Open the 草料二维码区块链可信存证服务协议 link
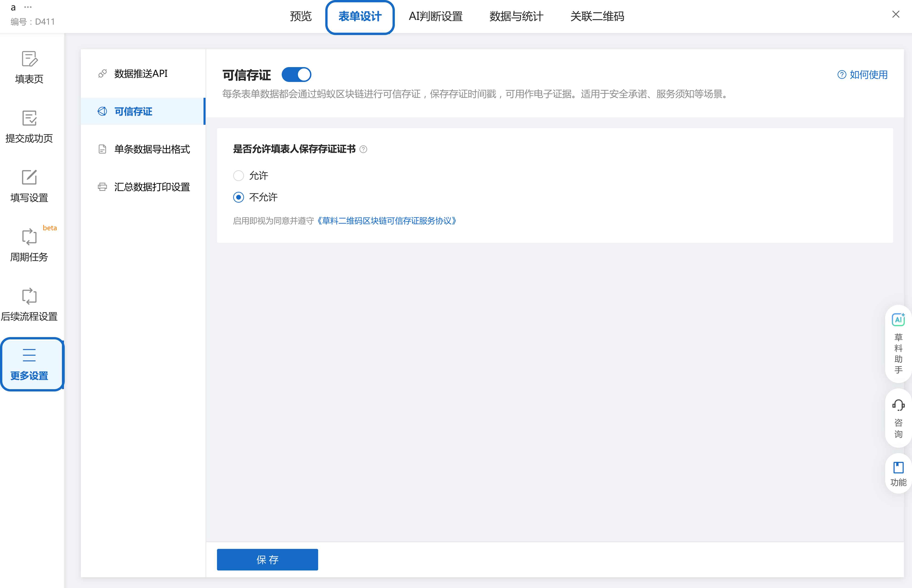Screen dimensions: 912x588 386,221
